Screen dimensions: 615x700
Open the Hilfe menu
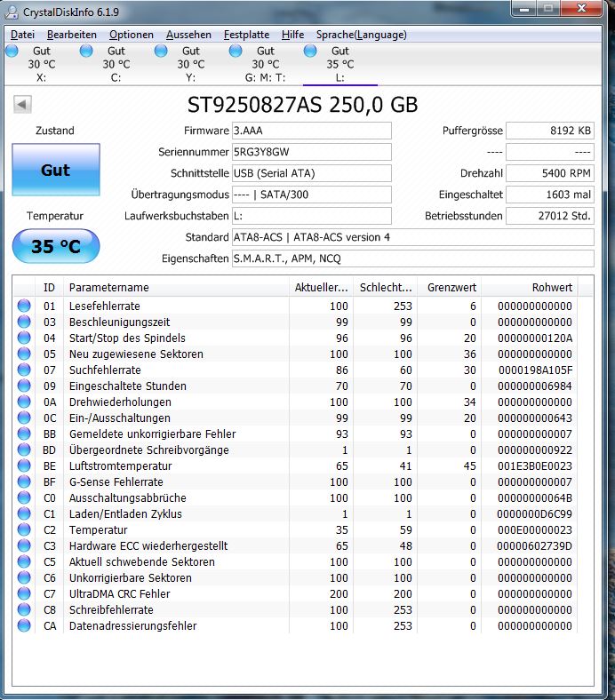(292, 35)
